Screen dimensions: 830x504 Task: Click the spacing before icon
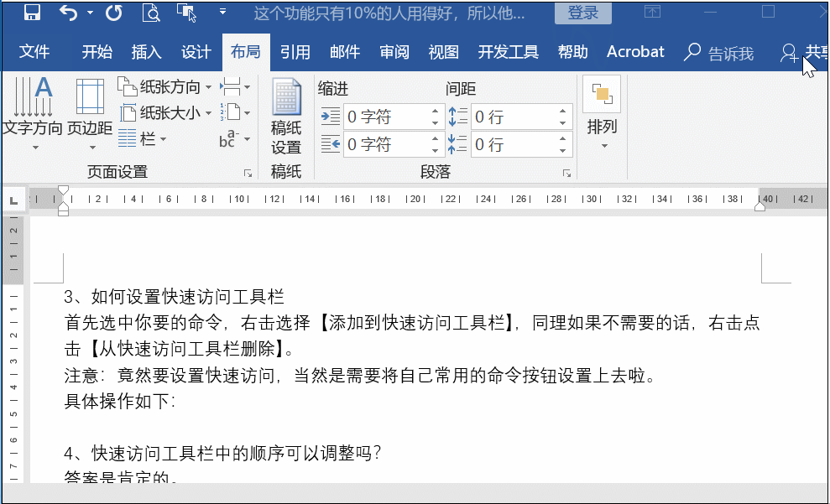tap(458, 116)
